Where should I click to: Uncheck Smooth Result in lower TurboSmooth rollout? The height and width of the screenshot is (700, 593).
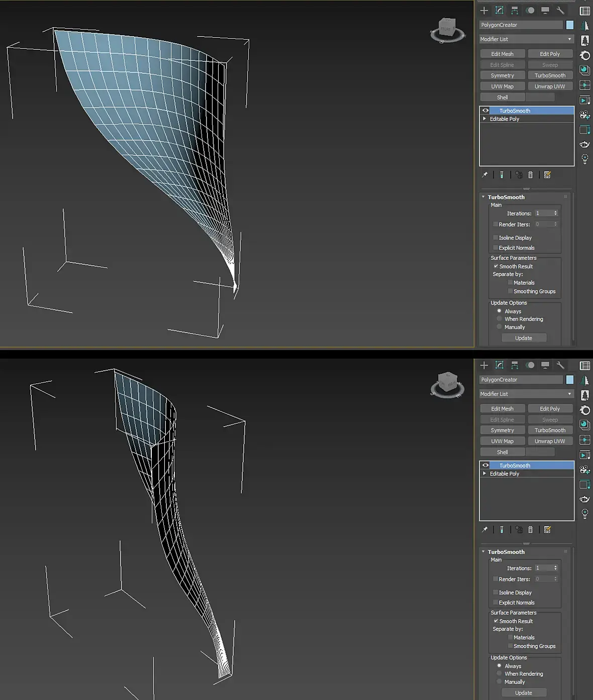496,621
